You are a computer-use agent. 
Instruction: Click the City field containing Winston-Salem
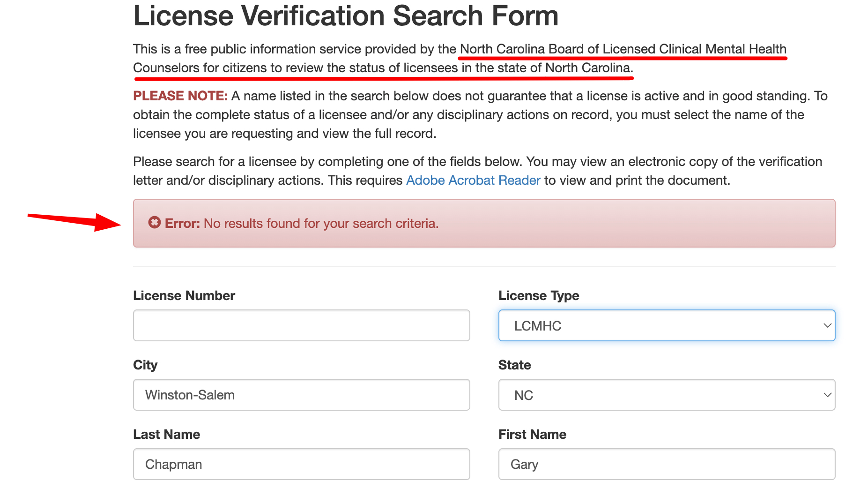[x=301, y=395]
